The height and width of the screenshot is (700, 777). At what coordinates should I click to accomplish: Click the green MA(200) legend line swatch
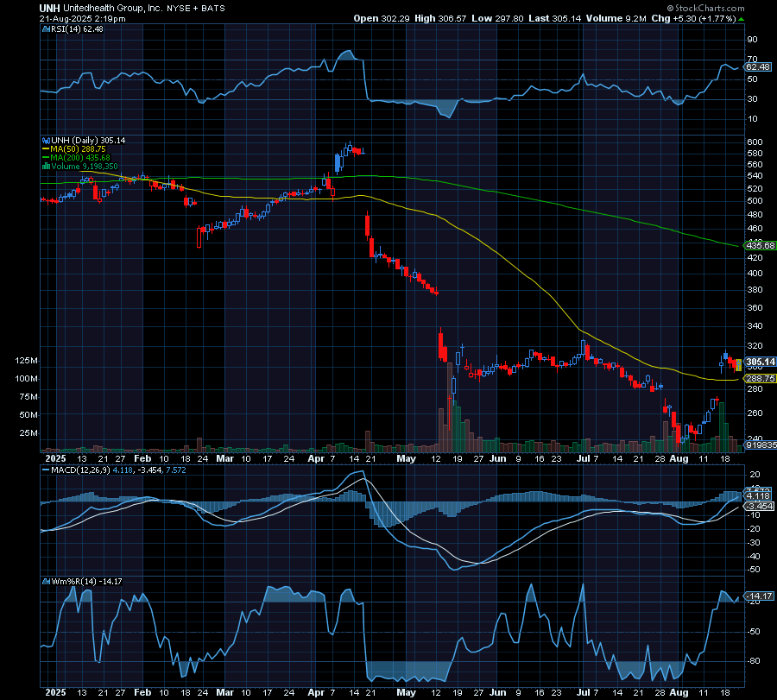[46, 158]
